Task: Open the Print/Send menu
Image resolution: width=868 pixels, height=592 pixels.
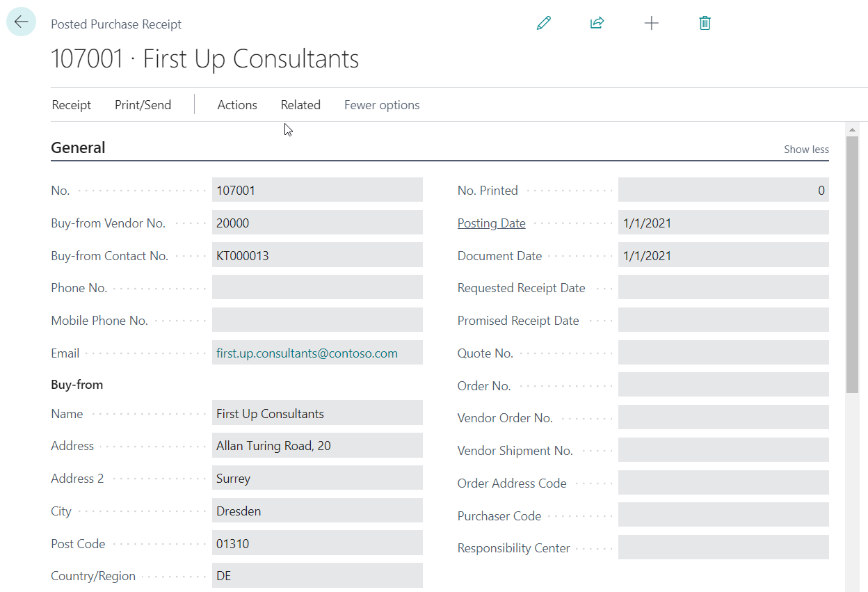Action: pos(143,105)
